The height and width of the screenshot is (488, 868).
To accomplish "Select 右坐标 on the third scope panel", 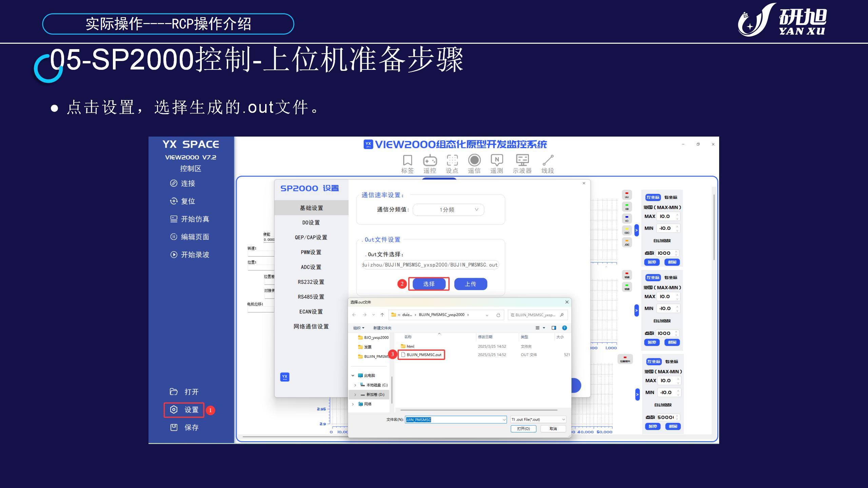I will 672,362.
